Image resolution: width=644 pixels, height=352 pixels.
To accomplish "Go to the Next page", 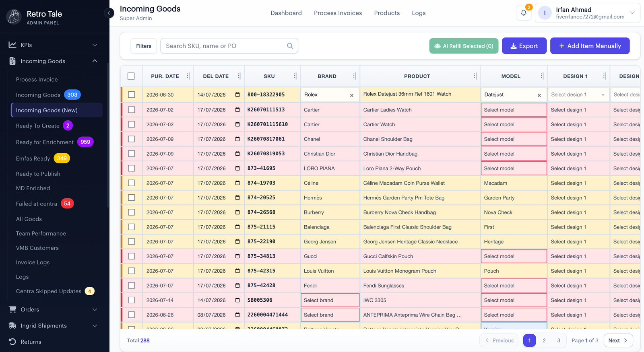I will [618, 340].
